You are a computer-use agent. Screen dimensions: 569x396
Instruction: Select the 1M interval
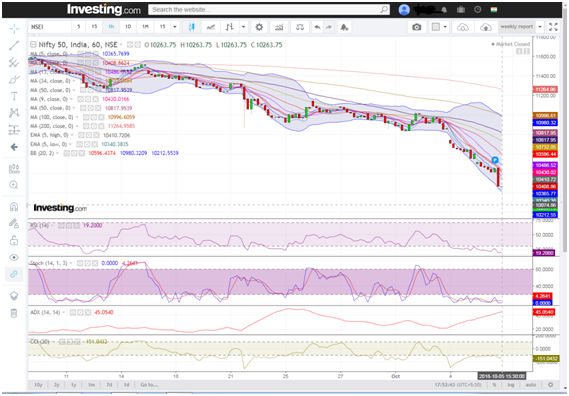pos(146,27)
